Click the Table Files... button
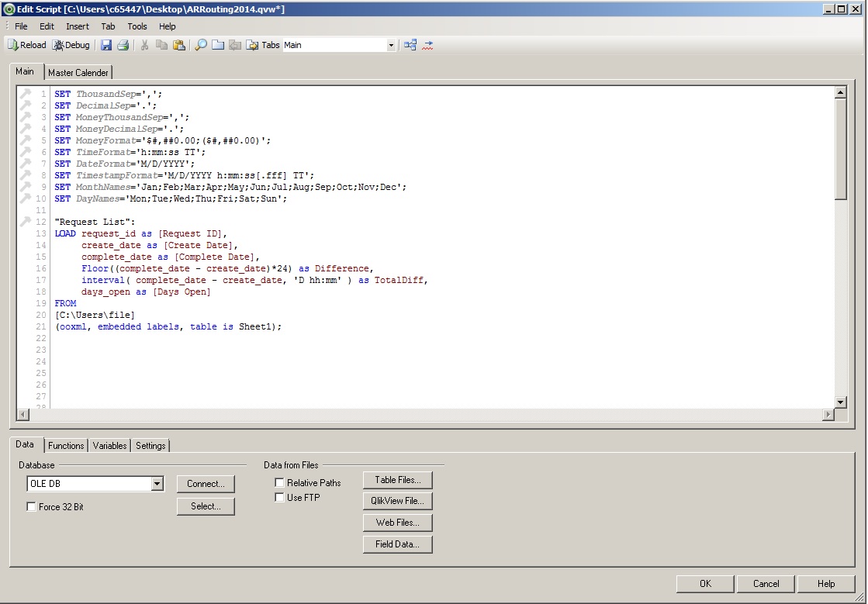Image resolution: width=868 pixels, height=604 pixels. click(x=397, y=480)
